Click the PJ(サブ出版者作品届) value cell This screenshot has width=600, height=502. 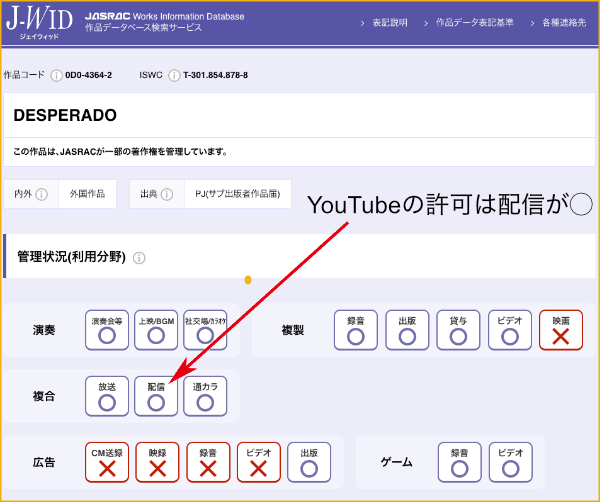click(238, 194)
